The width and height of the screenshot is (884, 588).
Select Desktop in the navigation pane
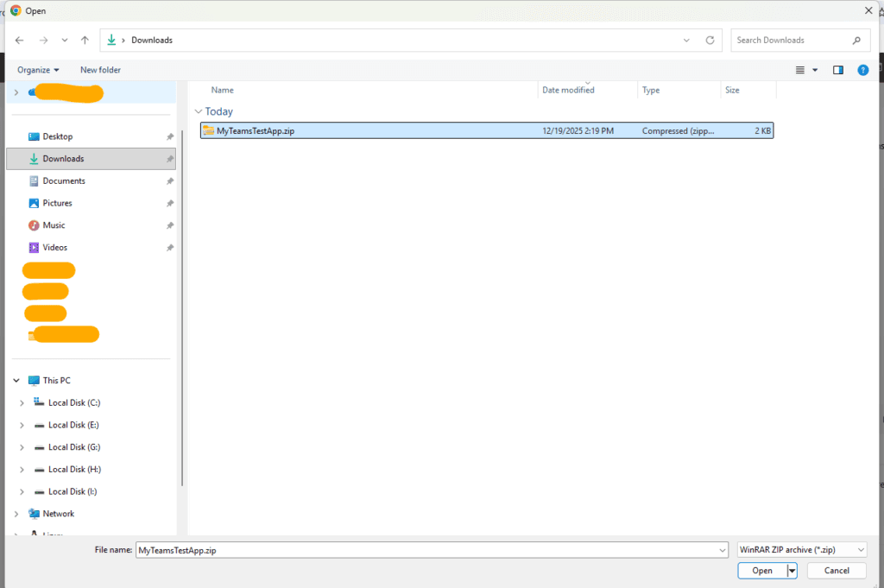tap(58, 136)
